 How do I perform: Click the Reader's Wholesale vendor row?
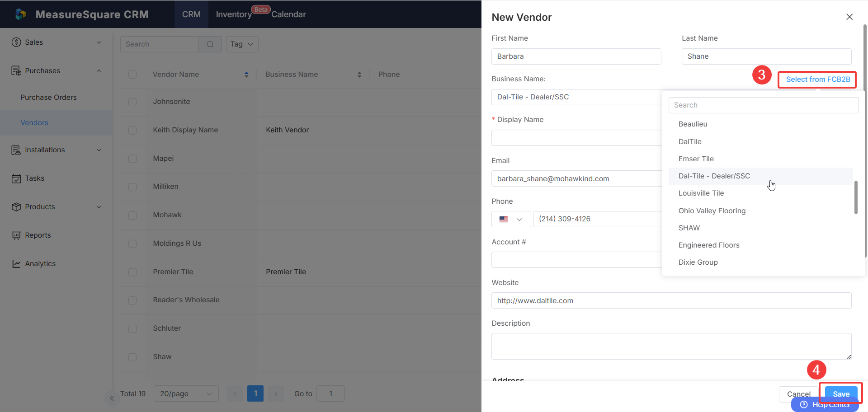pos(301,300)
